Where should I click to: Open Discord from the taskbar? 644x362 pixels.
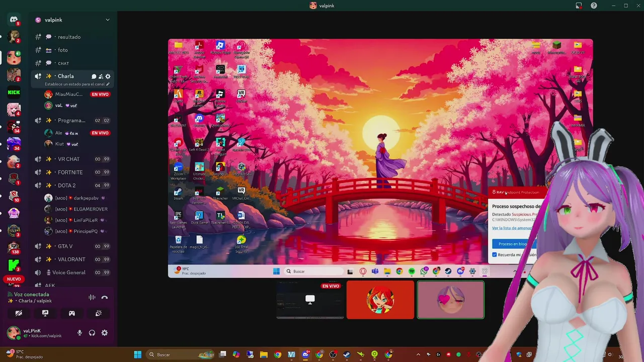pos(305,354)
